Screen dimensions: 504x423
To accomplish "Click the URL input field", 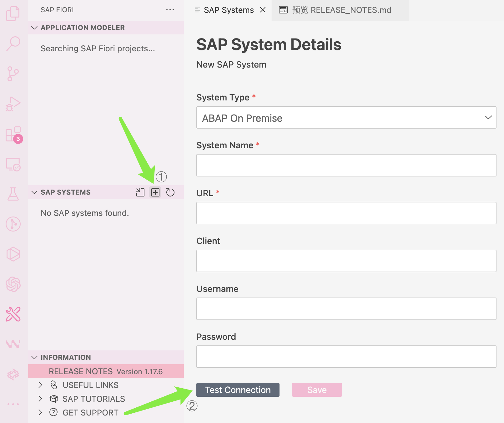I will click(x=346, y=213).
